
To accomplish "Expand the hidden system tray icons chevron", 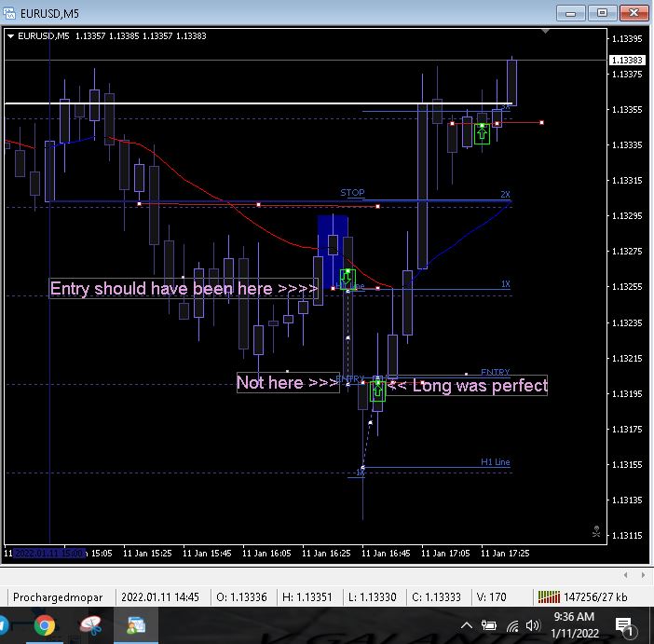I will point(467,625).
